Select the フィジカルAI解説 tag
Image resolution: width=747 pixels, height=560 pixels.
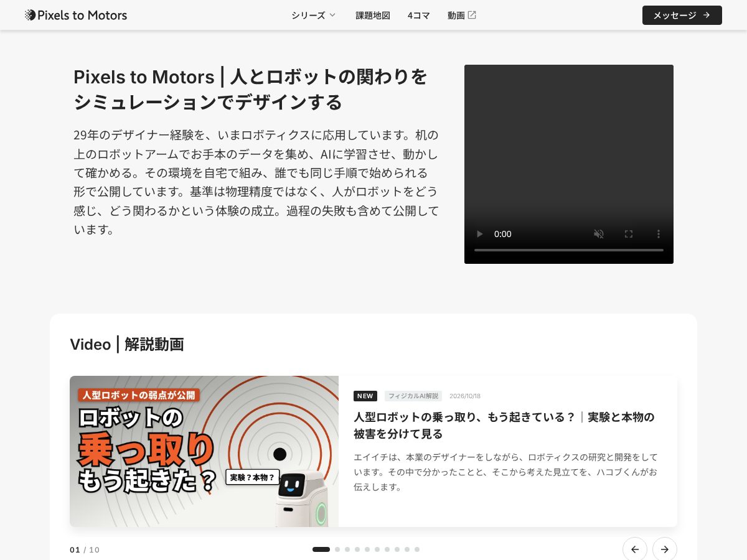pyautogui.click(x=413, y=396)
